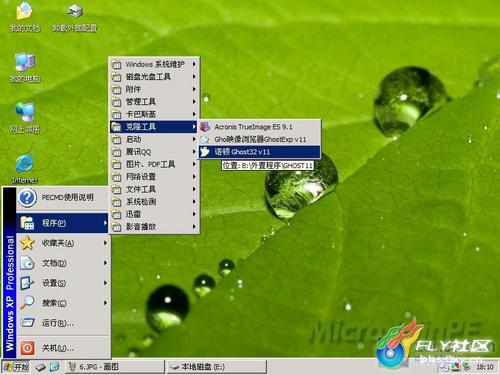Viewport: 500px width, 375px height.
Task: Click the PECMD使用说明 help icon
Action: click(x=27, y=197)
